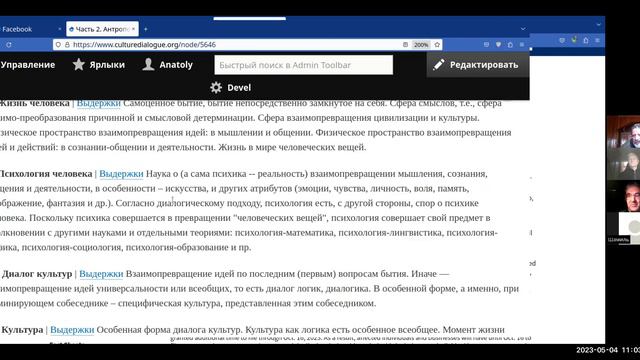Screen dimensions: 640x360
Task: Open the hamburger menu in the background browser window
Action: tap(597, 40)
